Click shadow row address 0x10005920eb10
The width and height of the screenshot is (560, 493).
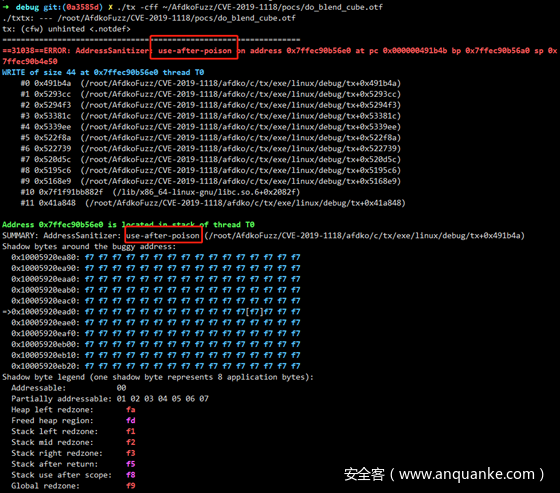coord(45,355)
